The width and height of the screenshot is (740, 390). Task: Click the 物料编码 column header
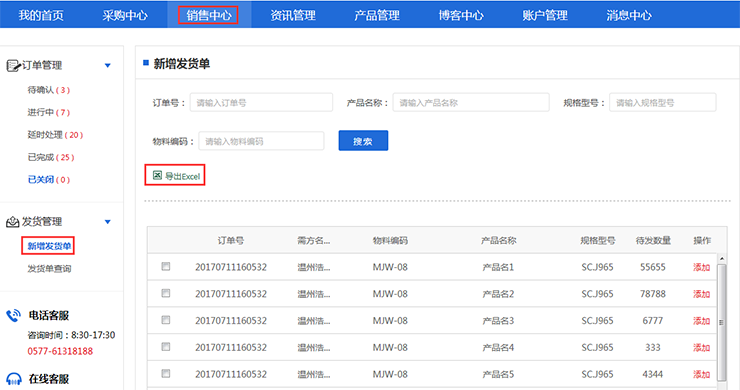[x=390, y=240]
